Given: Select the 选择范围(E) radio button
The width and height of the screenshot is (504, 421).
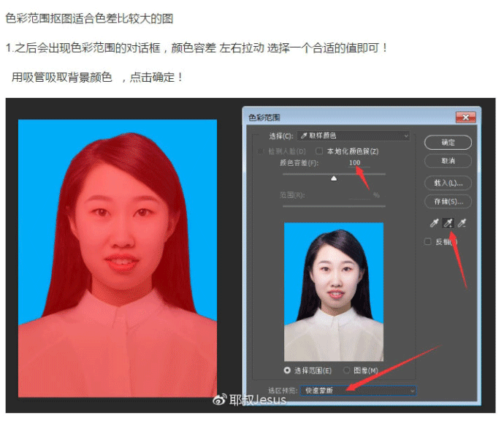Looking at the screenshot, I should point(287,371).
